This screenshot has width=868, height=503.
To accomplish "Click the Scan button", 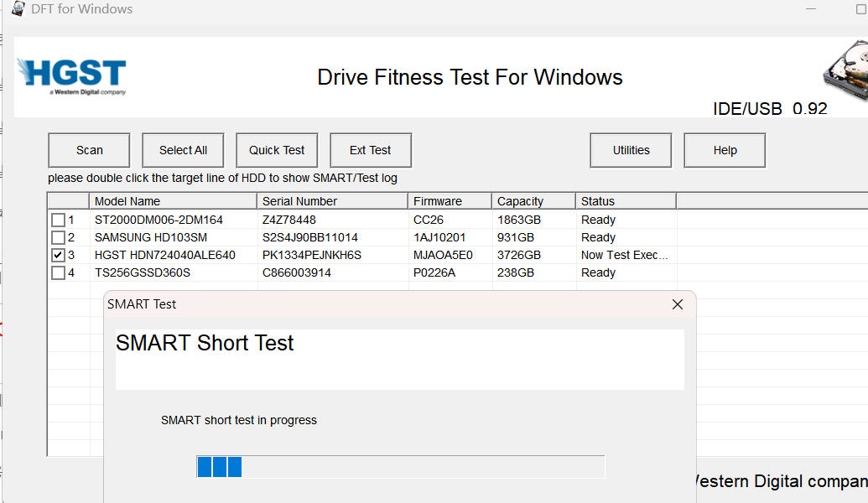I will (x=89, y=150).
